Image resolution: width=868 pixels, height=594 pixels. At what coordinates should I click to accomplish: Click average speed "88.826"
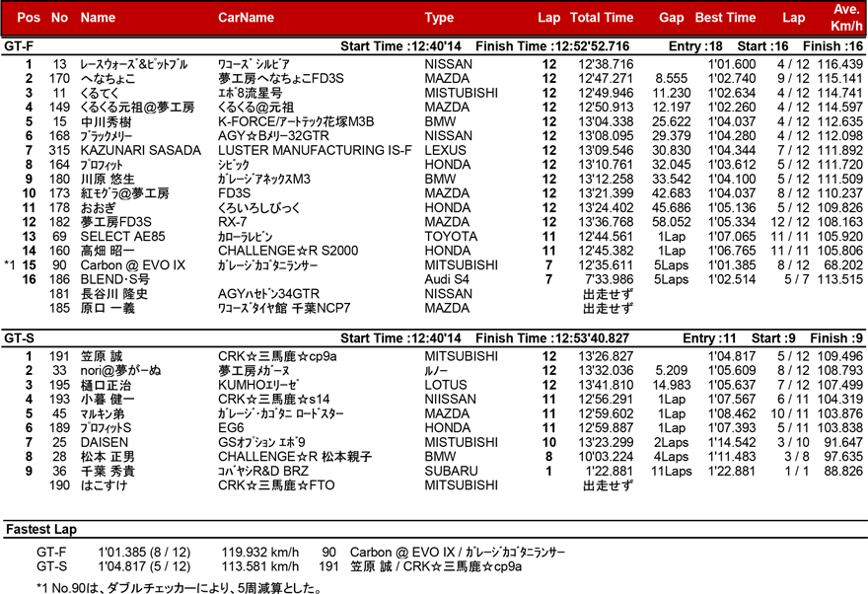pos(843,471)
